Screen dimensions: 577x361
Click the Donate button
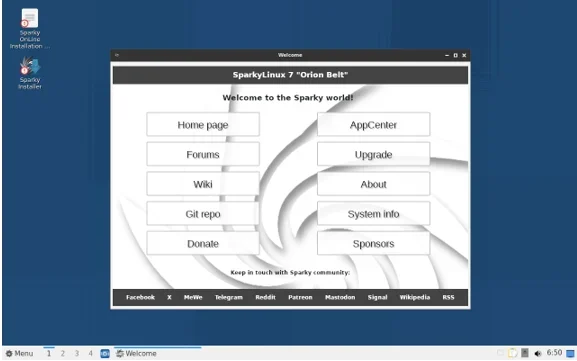click(203, 243)
